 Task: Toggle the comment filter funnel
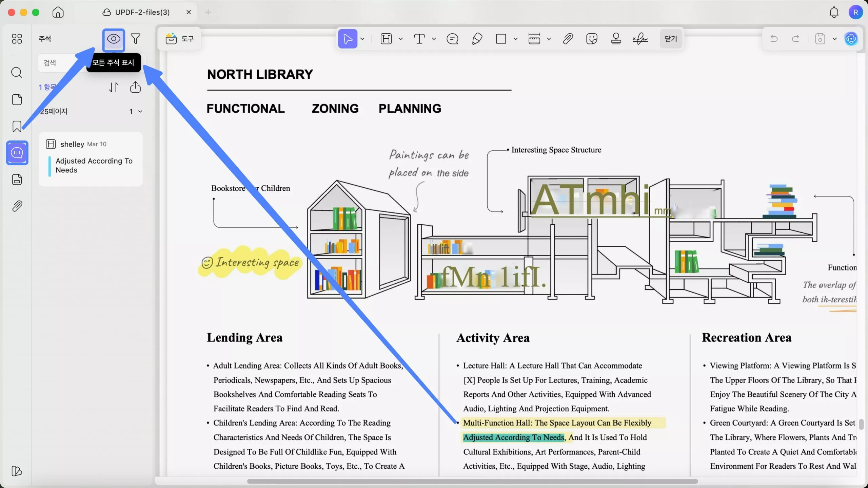(136, 39)
